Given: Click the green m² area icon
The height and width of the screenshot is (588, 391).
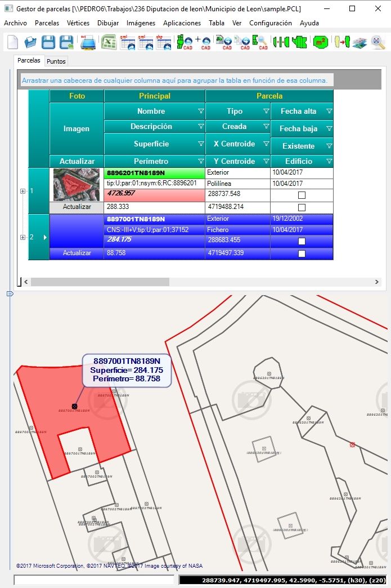Looking at the screenshot, I should click(x=320, y=42).
